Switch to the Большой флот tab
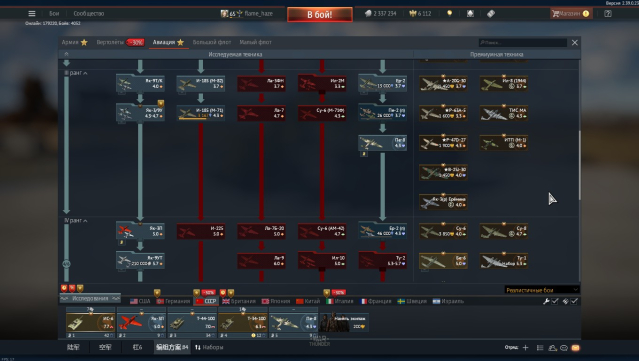Image resolution: width=639 pixels, height=361 pixels. click(212, 42)
